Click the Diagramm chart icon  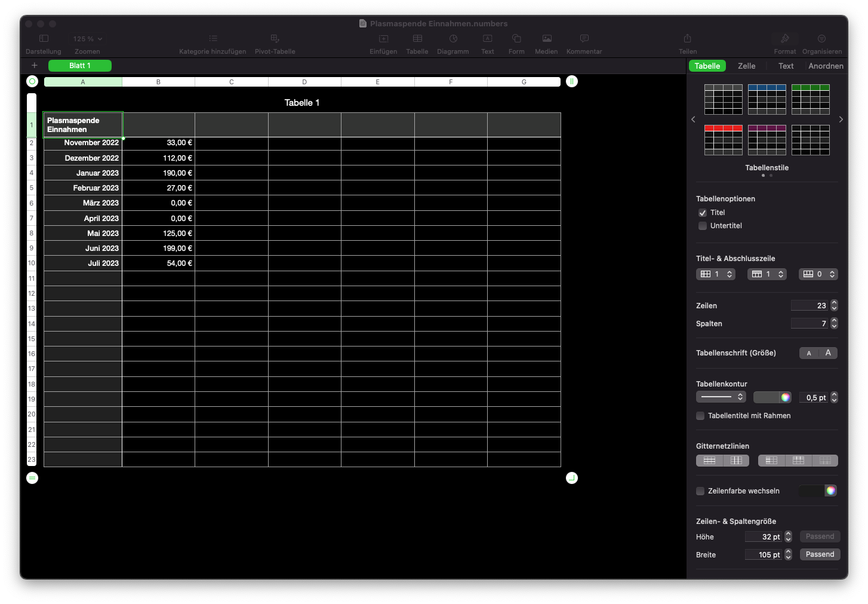click(x=453, y=39)
